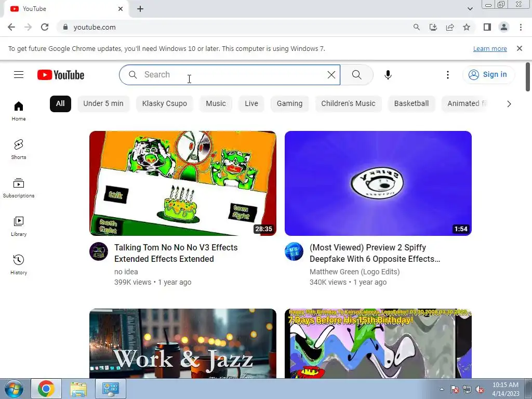Share this page using the share icon
532x399 pixels.
tap(450, 27)
